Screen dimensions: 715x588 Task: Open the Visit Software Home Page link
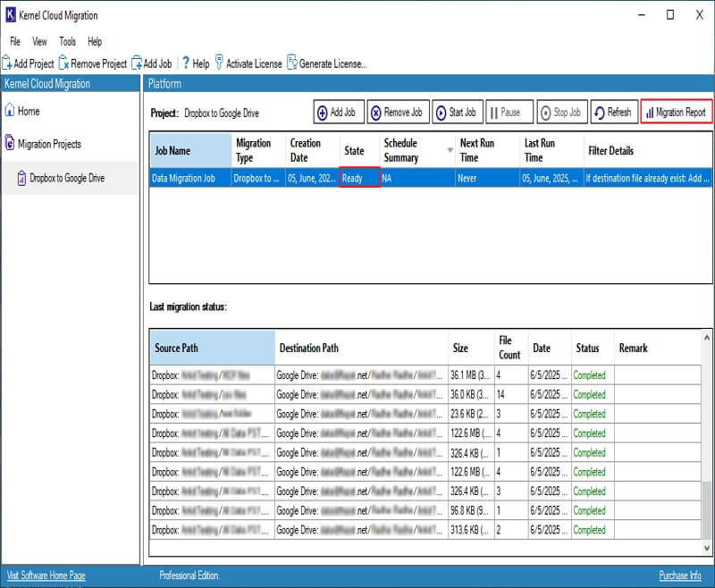coord(46,575)
